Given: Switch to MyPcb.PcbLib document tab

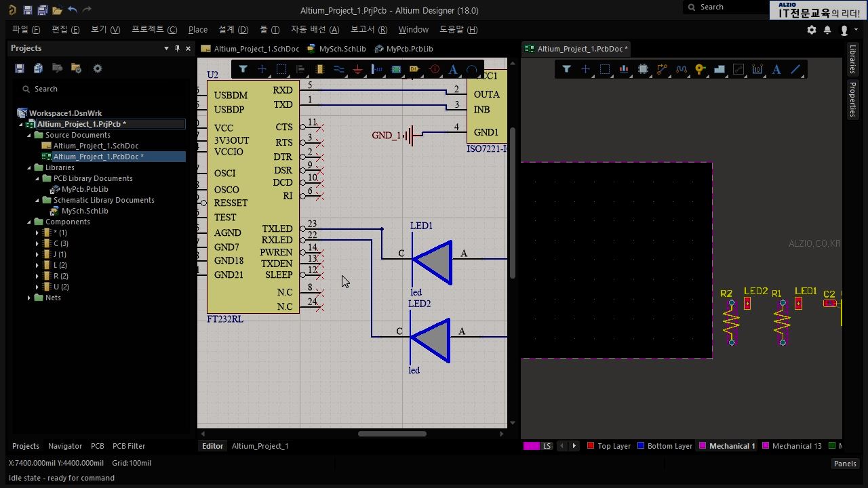Looking at the screenshot, I should (x=403, y=49).
